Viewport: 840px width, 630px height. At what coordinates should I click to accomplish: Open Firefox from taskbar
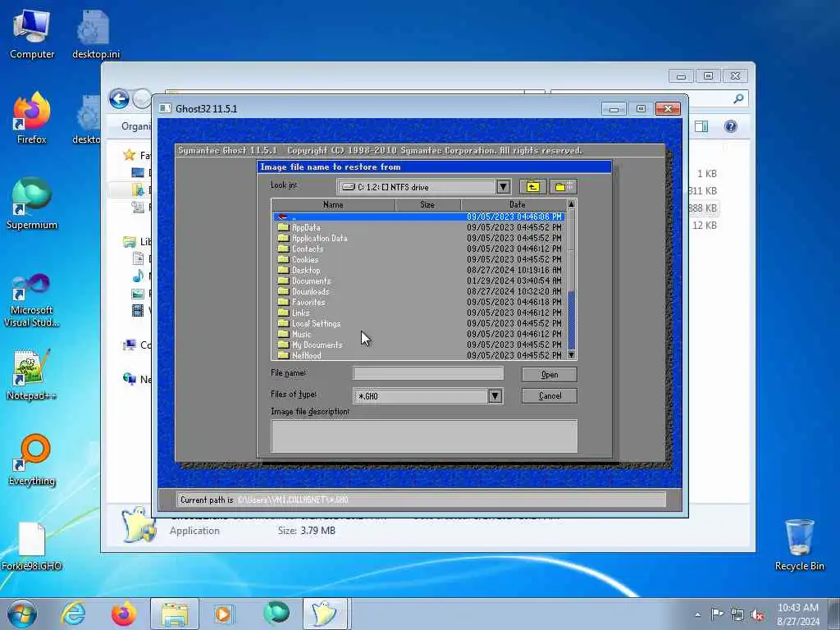[124, 614]
